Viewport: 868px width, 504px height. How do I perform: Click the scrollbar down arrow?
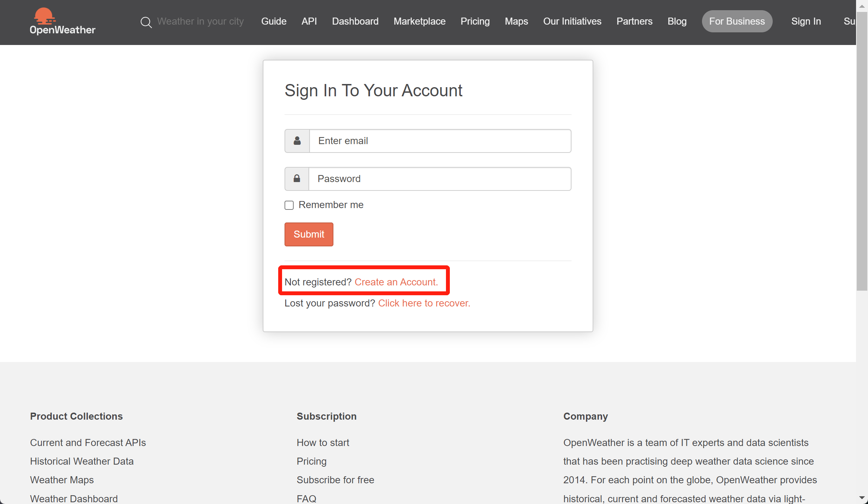[x=862, y=498]
